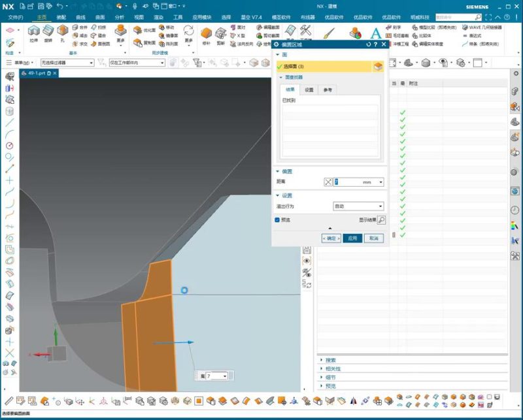Screen dimensions: 523x420
Task: Collapse the 偏置 section header
Action: pos(287,171)
